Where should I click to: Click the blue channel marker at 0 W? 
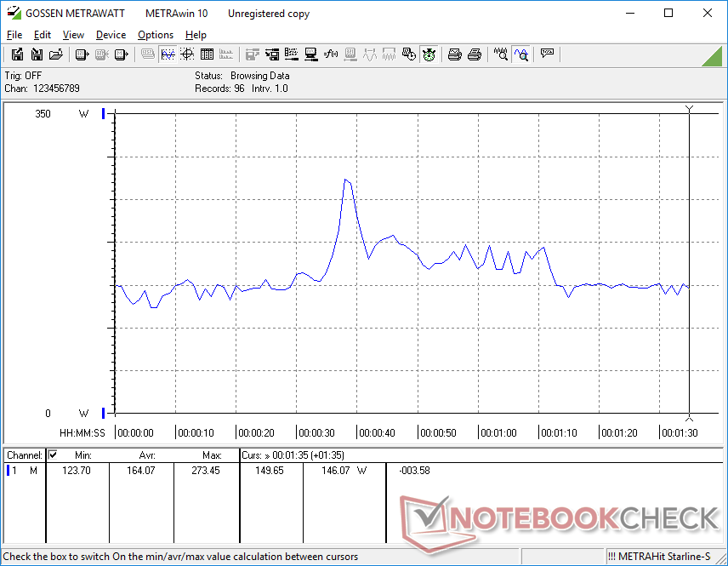pos(104,413)
